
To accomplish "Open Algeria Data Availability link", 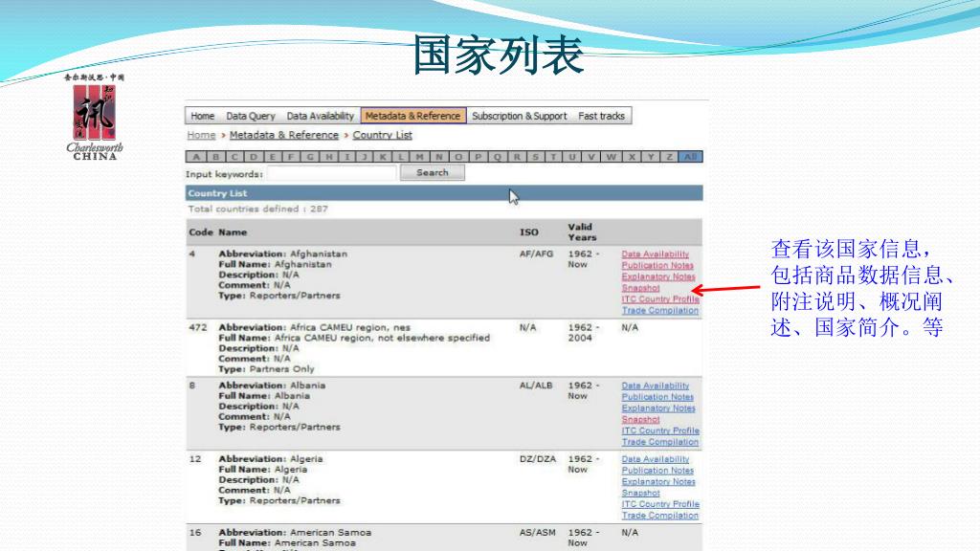I will coord(655,459).
